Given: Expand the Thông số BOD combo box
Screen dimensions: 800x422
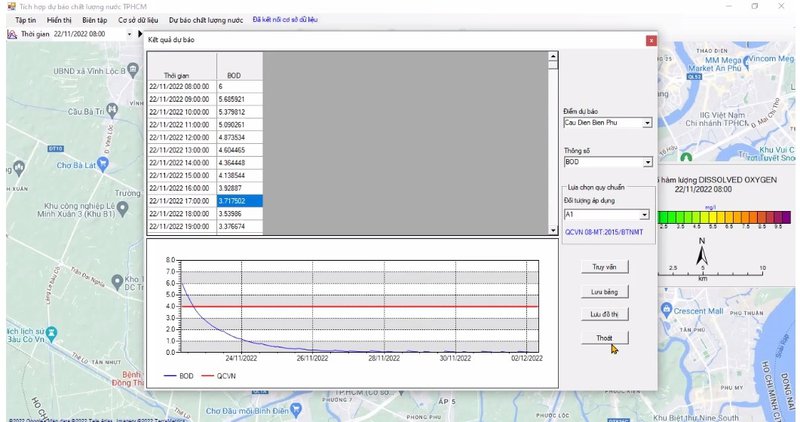Looking at the screenshot, I should point(647,162).
